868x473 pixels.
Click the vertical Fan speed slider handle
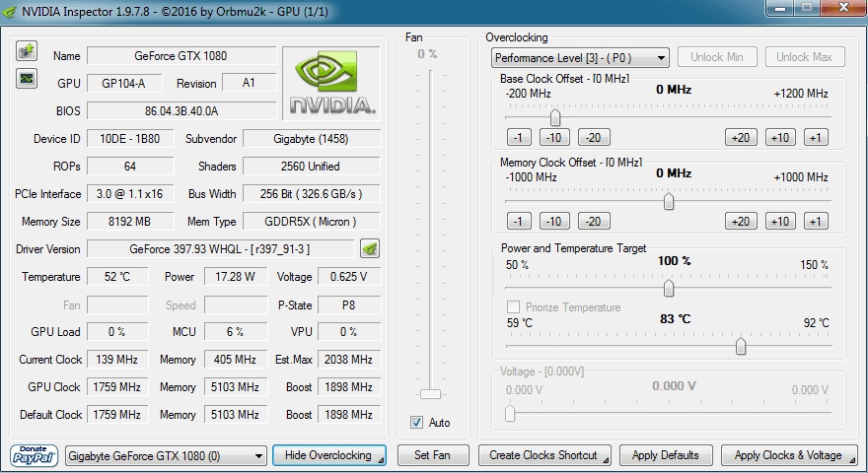click(x=430, y=394)
